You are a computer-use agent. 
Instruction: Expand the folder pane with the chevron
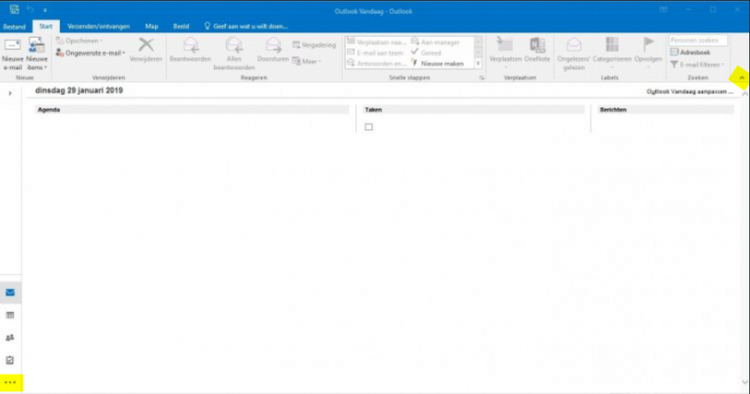tap(10, 93)
